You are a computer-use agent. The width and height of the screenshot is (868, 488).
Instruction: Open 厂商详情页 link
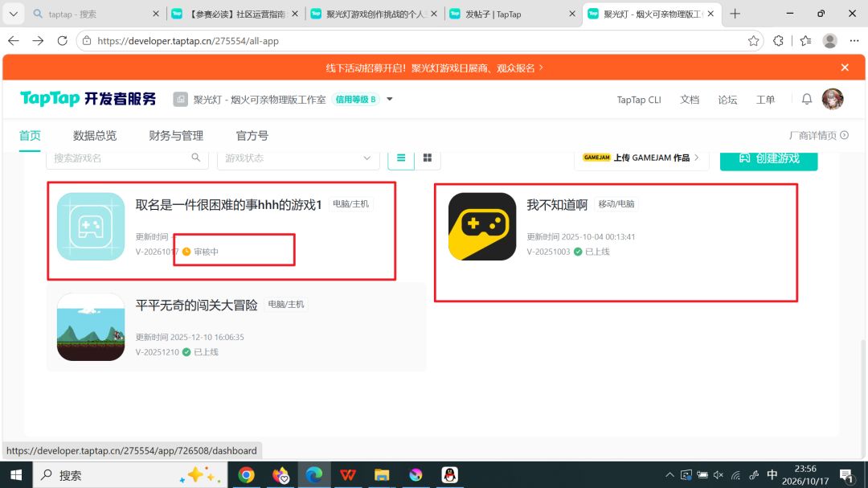[819, 135]
